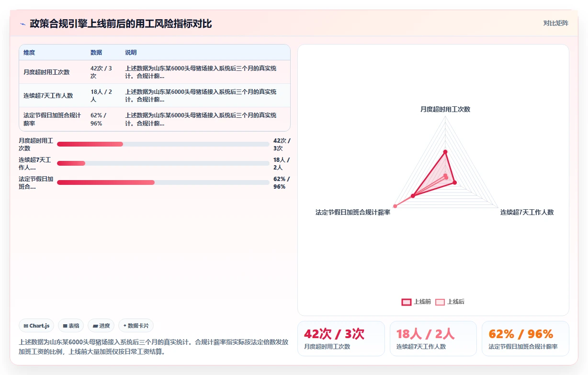Click the 上线后 legend color box
The image size is (588, 375).
pyautogui.click(x=440, y=302)
